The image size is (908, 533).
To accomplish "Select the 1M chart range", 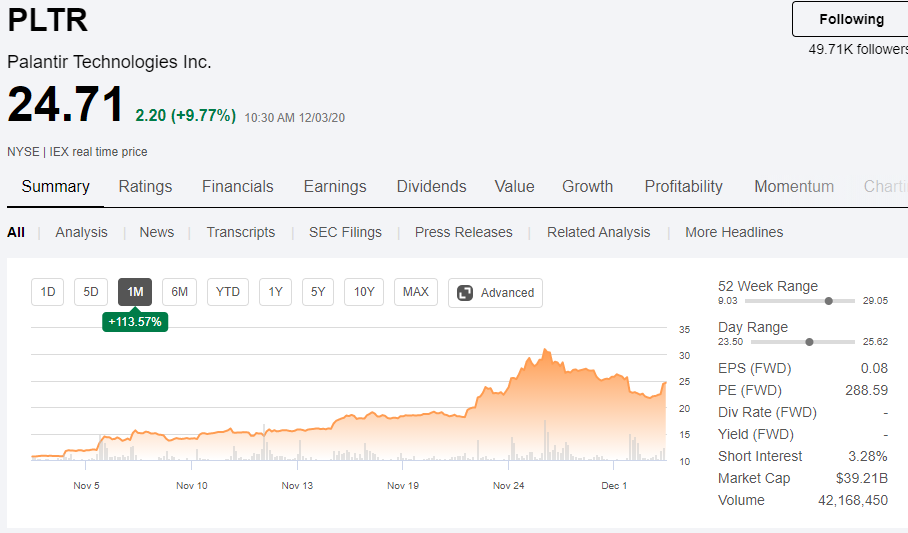I will click(135, 292).
